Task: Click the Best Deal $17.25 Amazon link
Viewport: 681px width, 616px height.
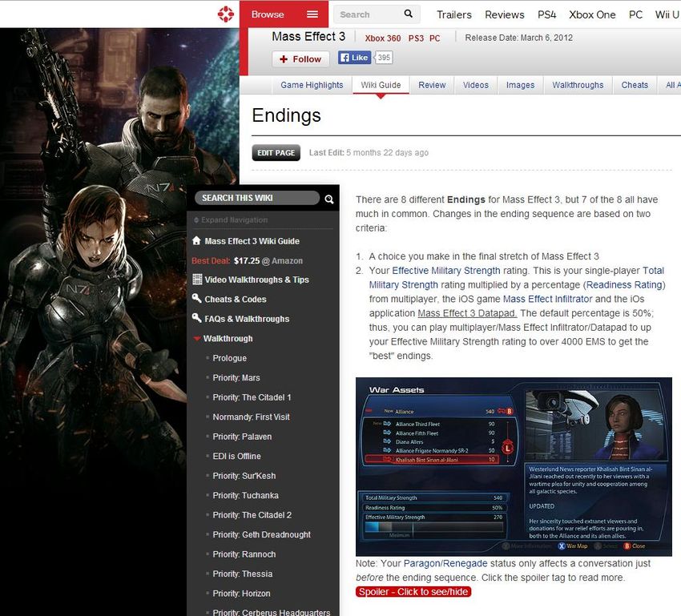Action: [x=247, y=260]
